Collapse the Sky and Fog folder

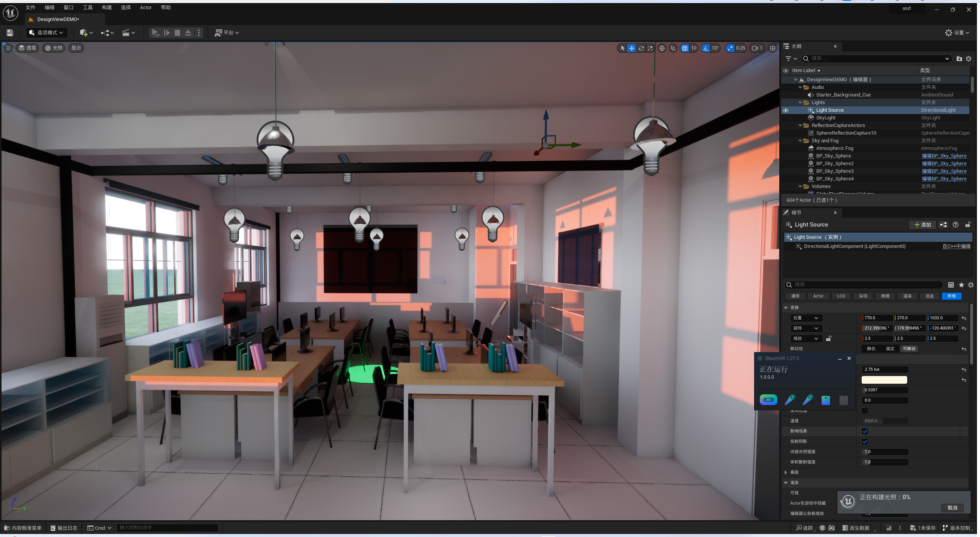coord(800,141)
